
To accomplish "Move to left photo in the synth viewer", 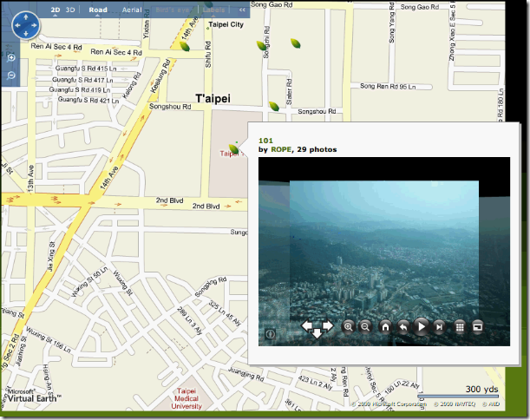I will 307,326.
